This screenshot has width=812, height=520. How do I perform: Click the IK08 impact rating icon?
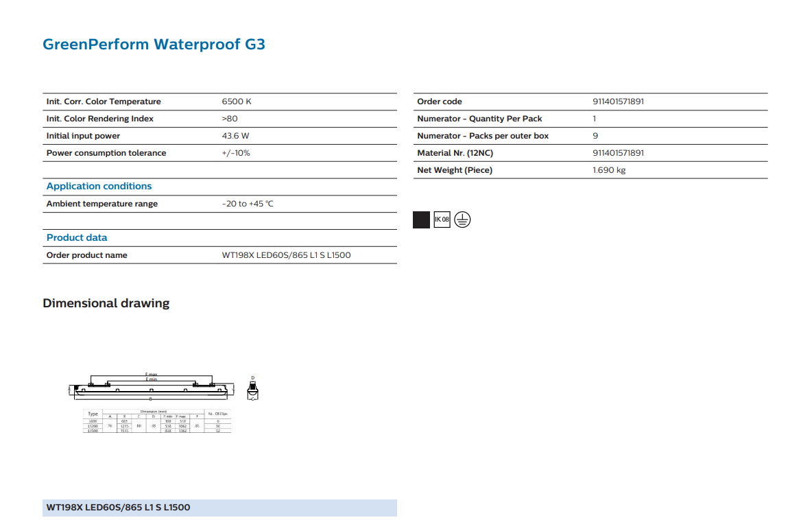coord(442,220)
